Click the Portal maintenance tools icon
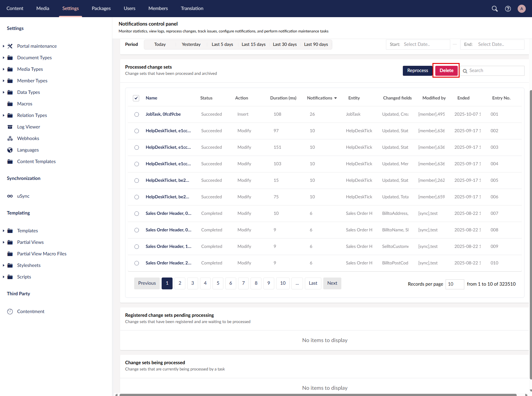This screenshot has width=532, height=396. click(10, 46)
